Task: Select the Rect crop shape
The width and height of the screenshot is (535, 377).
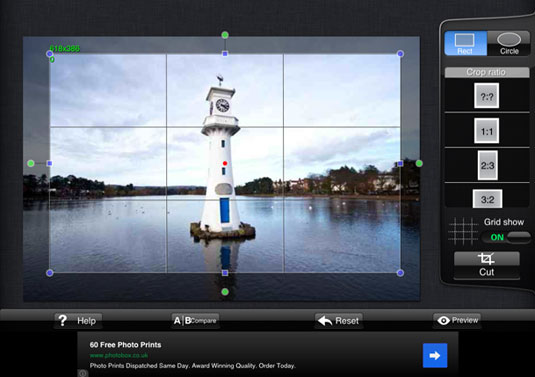Action: tap(465, 43)
